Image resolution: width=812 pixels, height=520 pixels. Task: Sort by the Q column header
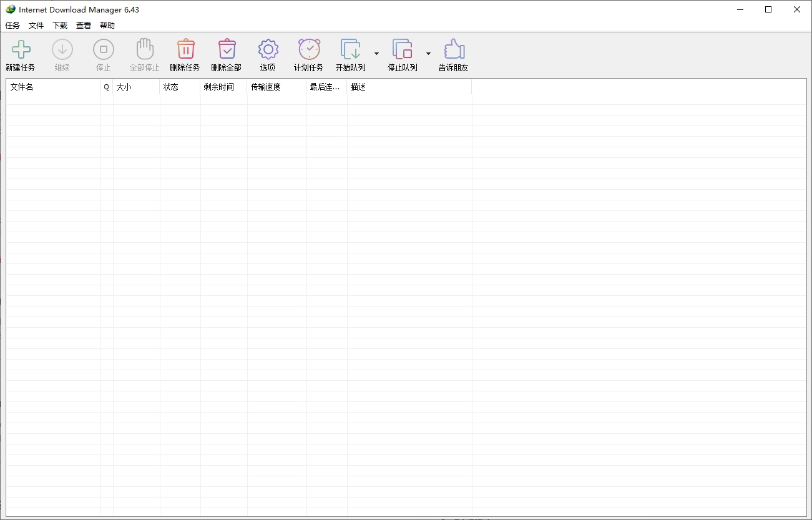tap(107, 87)
